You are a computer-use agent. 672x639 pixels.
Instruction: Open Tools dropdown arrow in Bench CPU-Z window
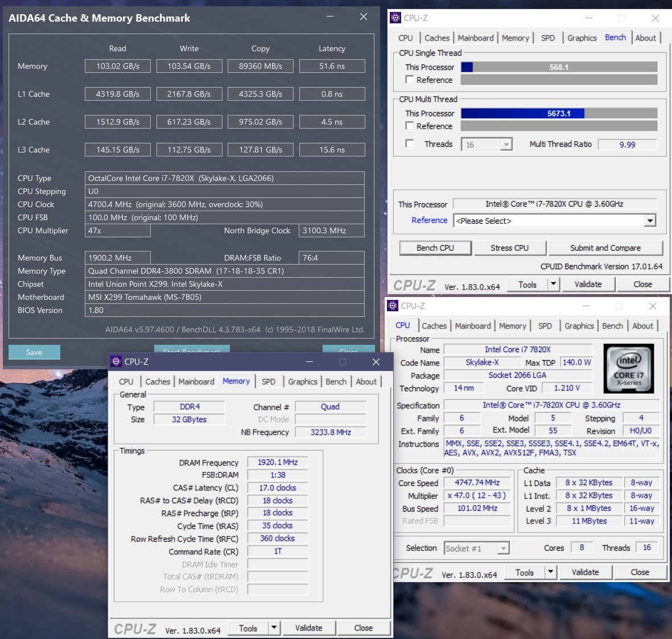pyautogui.click(x=553, y=284)
